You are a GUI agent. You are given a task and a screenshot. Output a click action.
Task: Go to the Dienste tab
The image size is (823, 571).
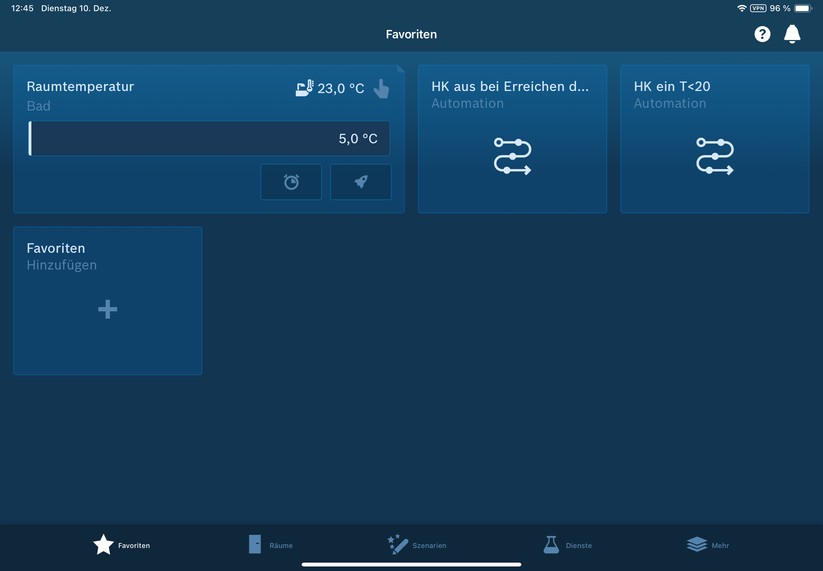(x=567, y=544)
